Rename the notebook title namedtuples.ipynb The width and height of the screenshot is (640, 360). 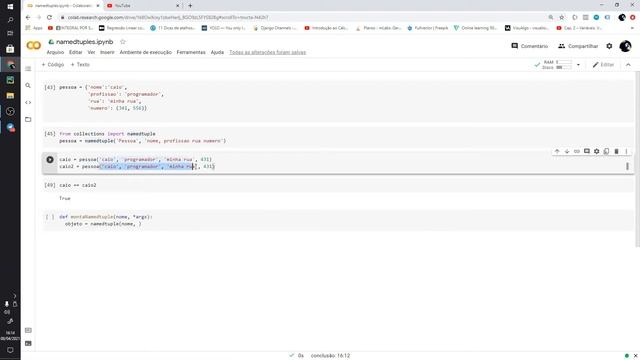84,42
